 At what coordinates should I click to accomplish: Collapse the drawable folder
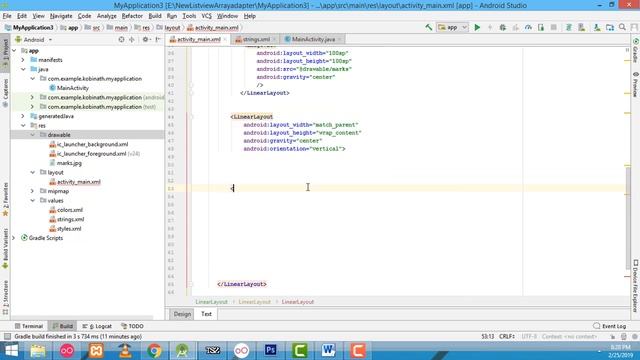click(x=33, y=135)
